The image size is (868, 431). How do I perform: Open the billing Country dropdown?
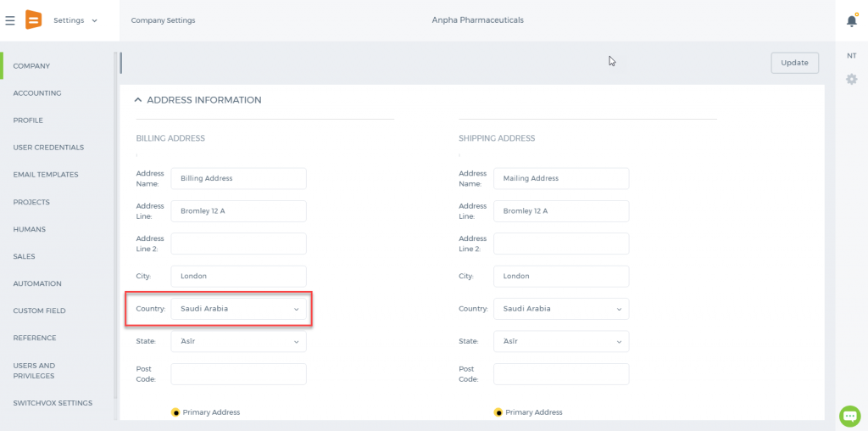[x=238, y=309]
